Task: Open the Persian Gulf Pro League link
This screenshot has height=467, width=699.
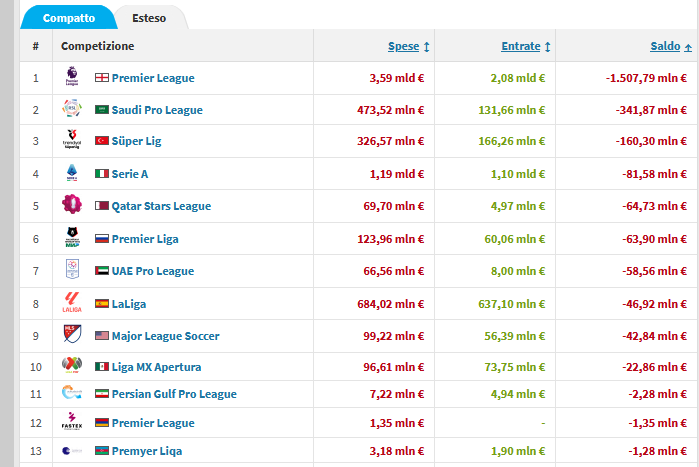Action: tap(174, 394)
